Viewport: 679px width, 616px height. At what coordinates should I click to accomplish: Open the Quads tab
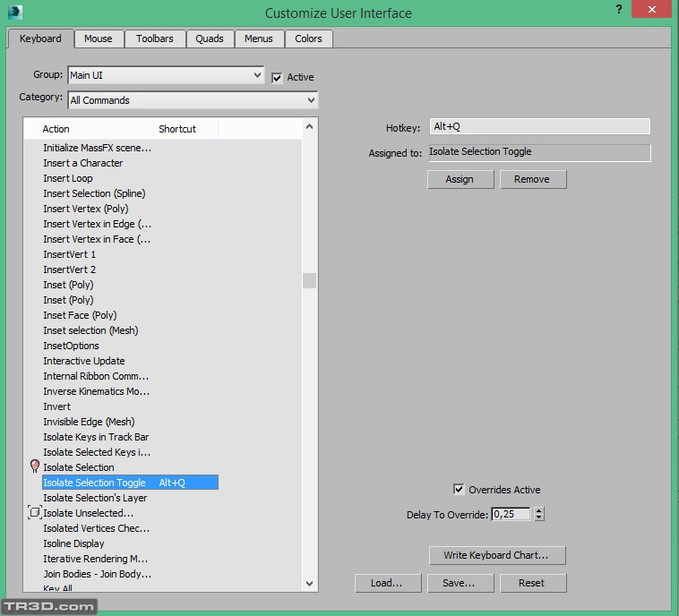click(211, 38)
